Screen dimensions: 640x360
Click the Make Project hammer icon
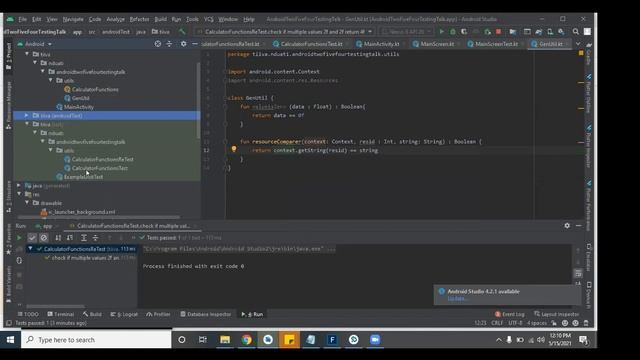click(182, 31)
